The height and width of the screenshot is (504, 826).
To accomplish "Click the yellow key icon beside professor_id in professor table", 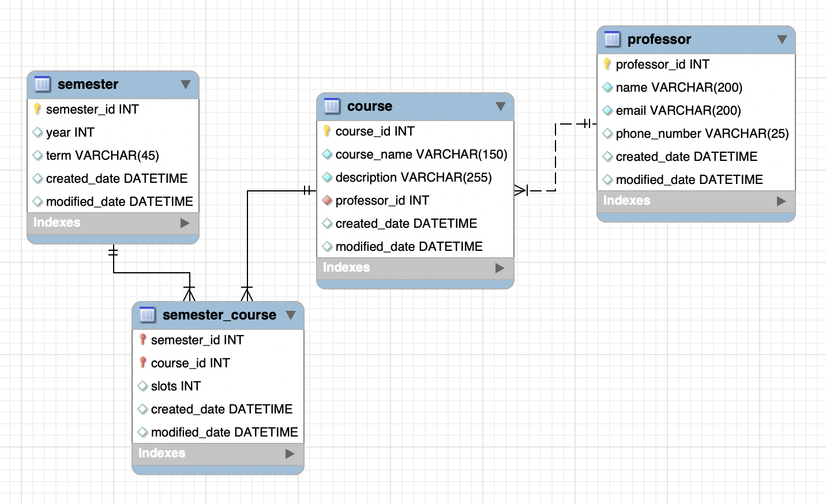I will (607, 64).
